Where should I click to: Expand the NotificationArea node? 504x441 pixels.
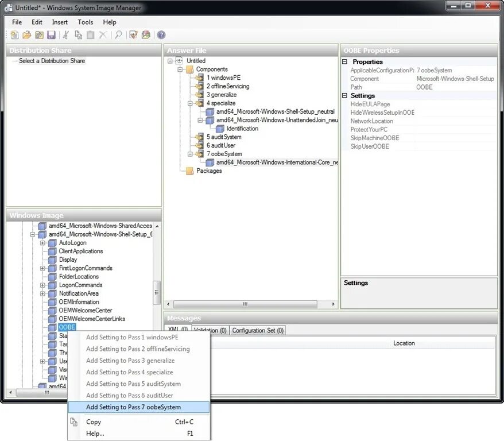click(x=42, y=293)
